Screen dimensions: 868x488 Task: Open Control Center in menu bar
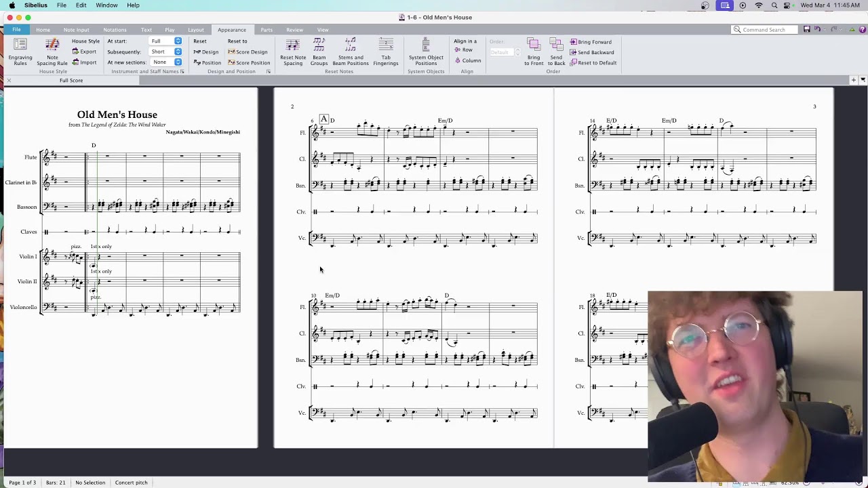click(x=788, y=5)
